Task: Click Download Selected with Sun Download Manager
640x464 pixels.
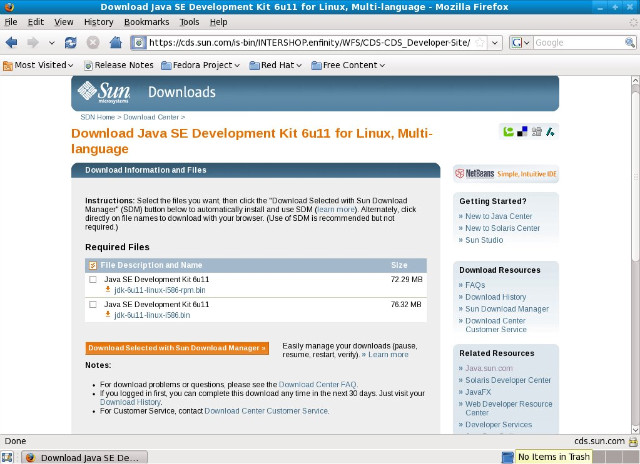Action: (177, 348)
